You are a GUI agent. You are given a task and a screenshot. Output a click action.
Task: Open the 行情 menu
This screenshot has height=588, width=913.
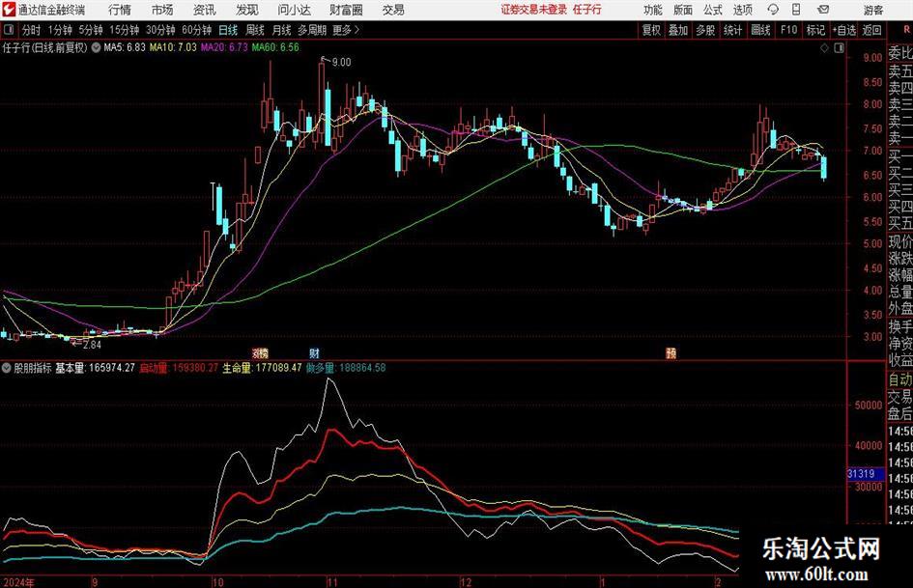pos(120,10)
